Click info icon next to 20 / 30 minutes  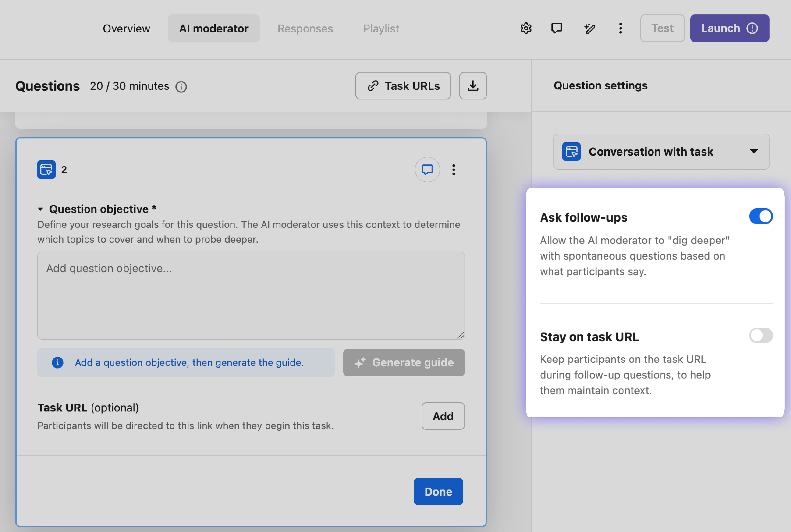pyautogui.click(x=181, y=87)
